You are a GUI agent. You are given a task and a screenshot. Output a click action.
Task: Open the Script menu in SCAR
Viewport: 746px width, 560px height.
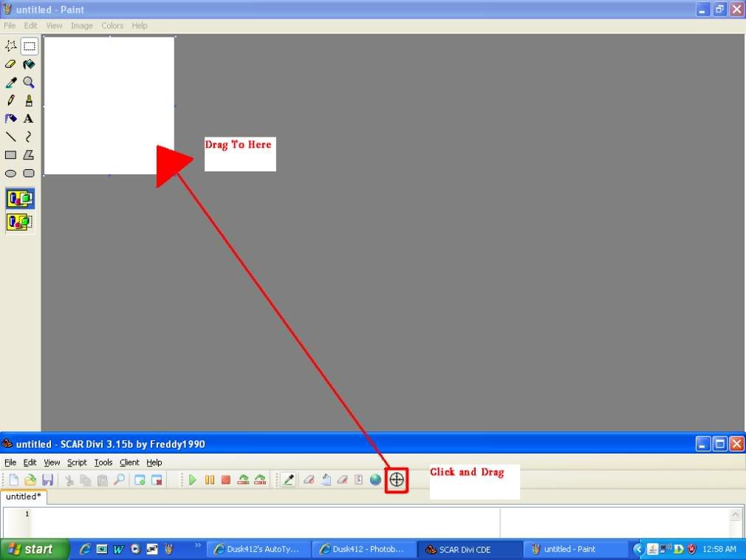coord(77,462)
